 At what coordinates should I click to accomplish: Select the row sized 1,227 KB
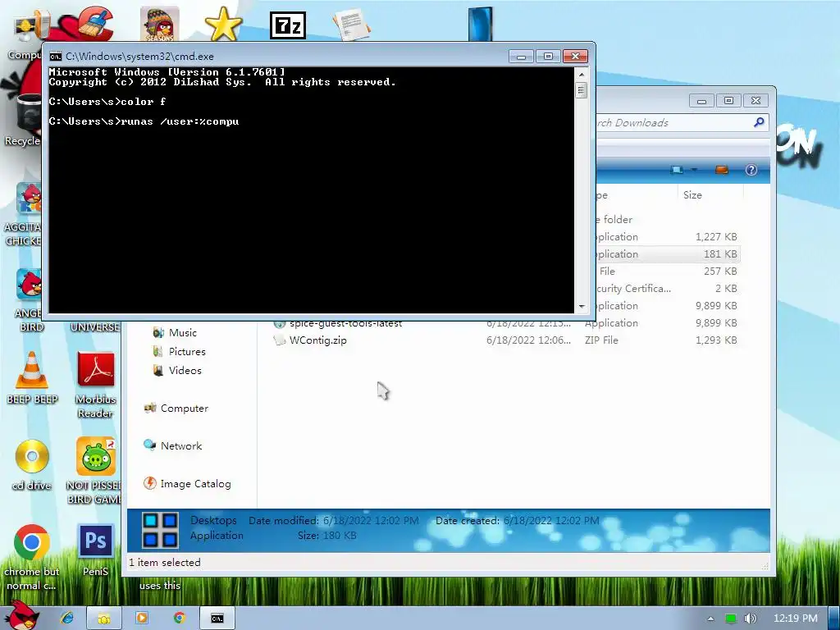(668, 237)
